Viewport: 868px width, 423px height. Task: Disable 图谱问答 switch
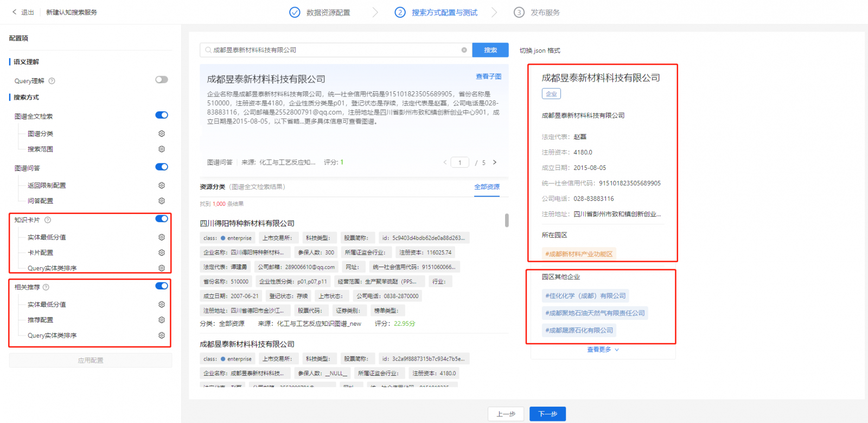point(162,167)
